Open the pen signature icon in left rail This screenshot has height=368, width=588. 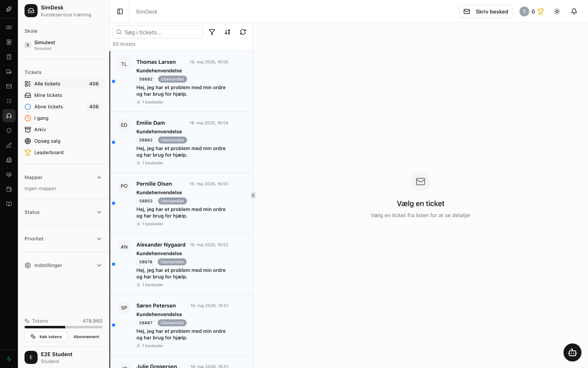click(x=9, y=145)
